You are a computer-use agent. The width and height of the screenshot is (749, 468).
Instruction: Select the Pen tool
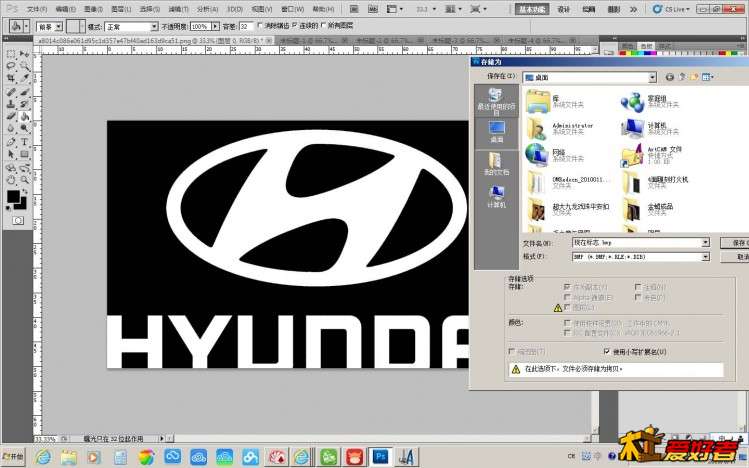click(11, 142)
